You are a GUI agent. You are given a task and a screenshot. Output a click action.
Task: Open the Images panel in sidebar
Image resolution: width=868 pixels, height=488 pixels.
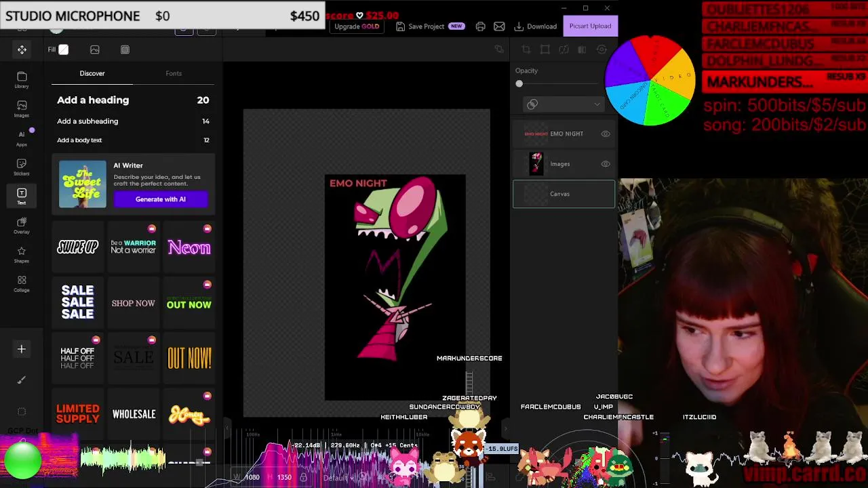tap(22, 109)
